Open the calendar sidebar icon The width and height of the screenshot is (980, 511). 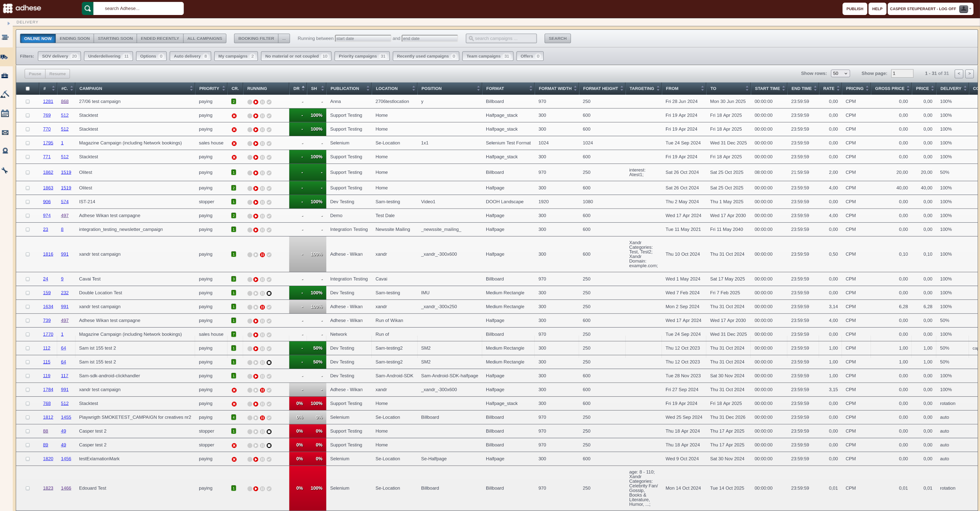coord(5,113)
